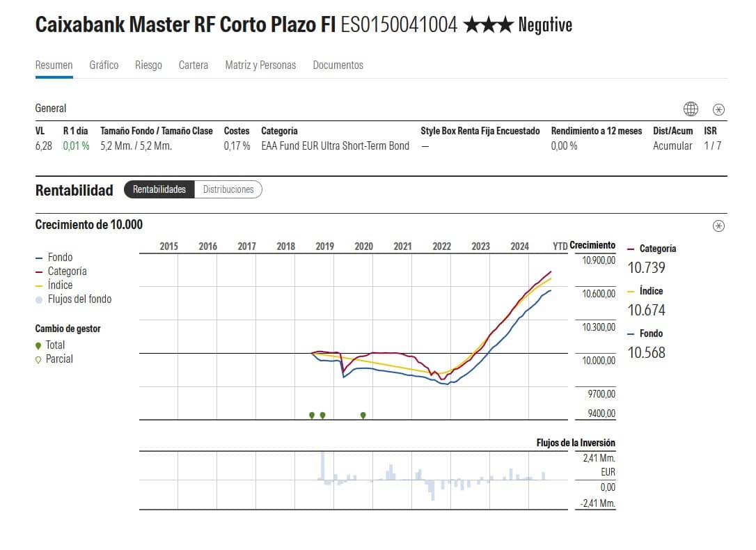Click the first green manager change marker
756x550 pixels.
click(312, 415)
